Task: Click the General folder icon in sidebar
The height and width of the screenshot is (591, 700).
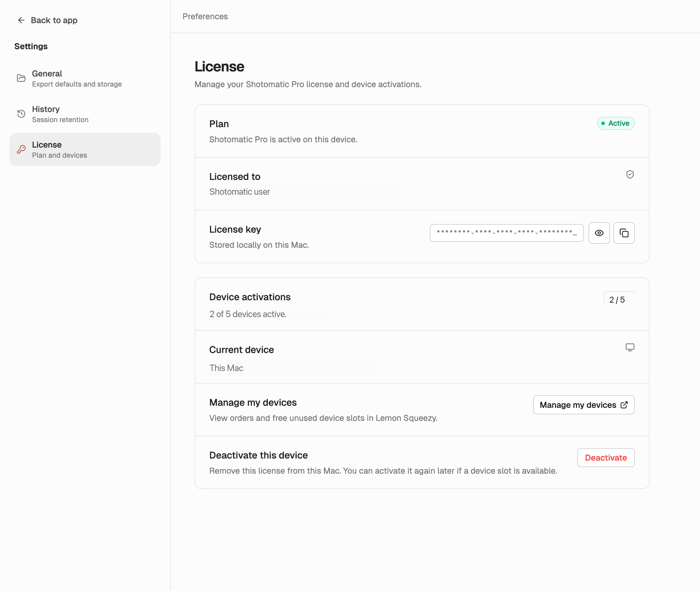Action: click(x=21, y=79)
